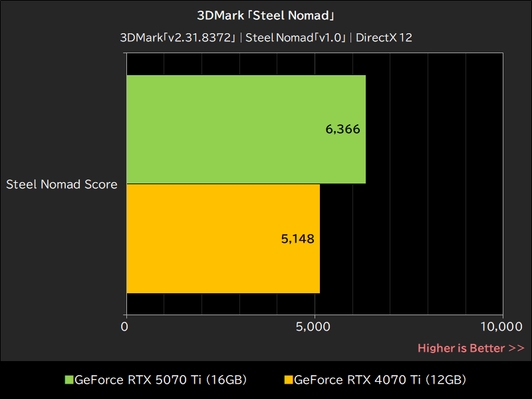Viewport: 532px width, 399px height.
Task: Click the DirectX 12 label
Action: point(387,38)
